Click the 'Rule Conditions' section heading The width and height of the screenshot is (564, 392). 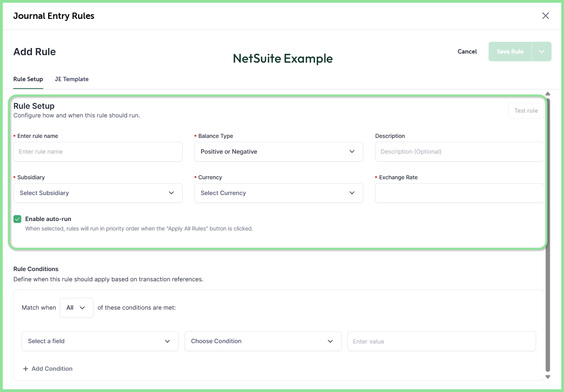(x=36, y=269)
